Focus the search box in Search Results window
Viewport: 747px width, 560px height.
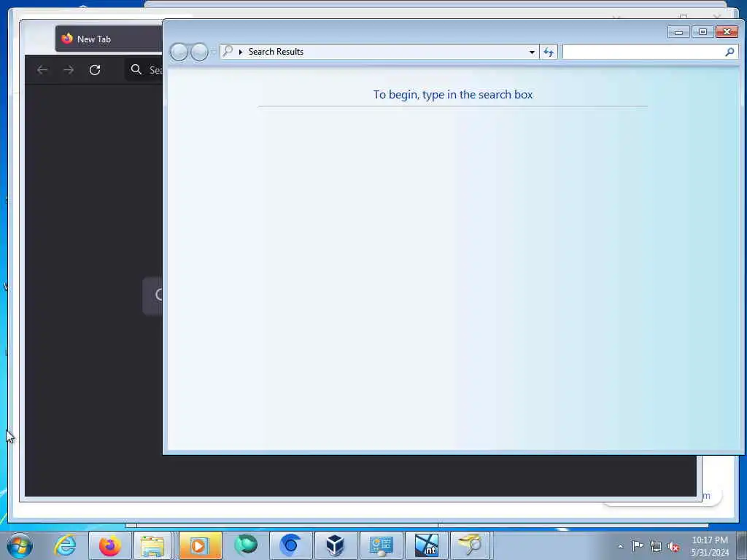pos(643,52)
